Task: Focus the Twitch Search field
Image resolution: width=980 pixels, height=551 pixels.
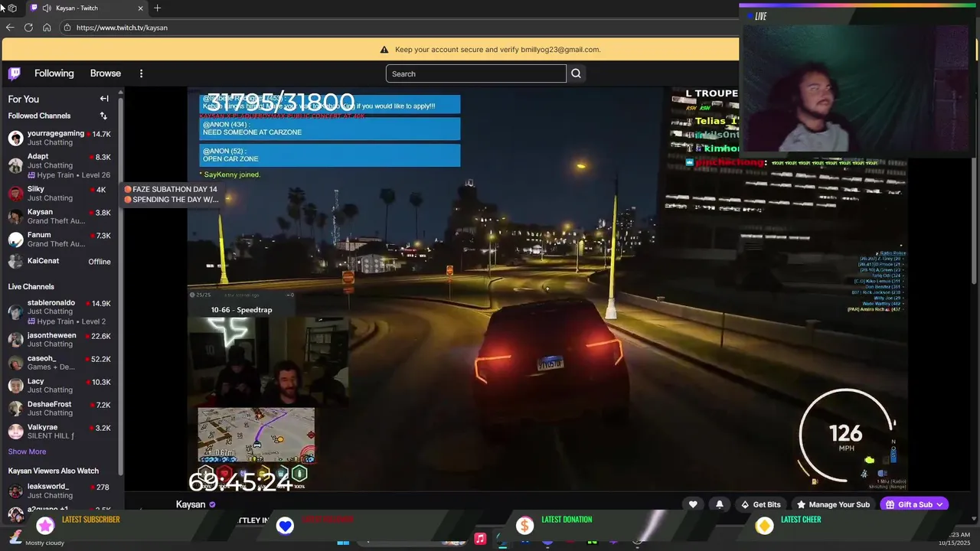Action: tap(475, 73)
